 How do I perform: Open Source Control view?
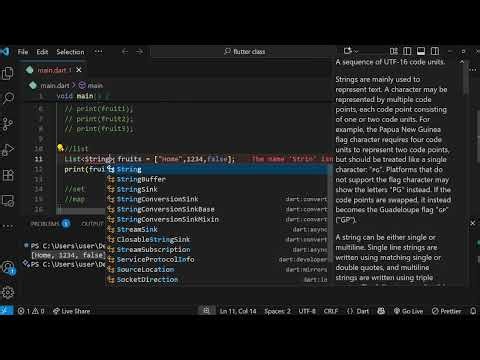8,124
